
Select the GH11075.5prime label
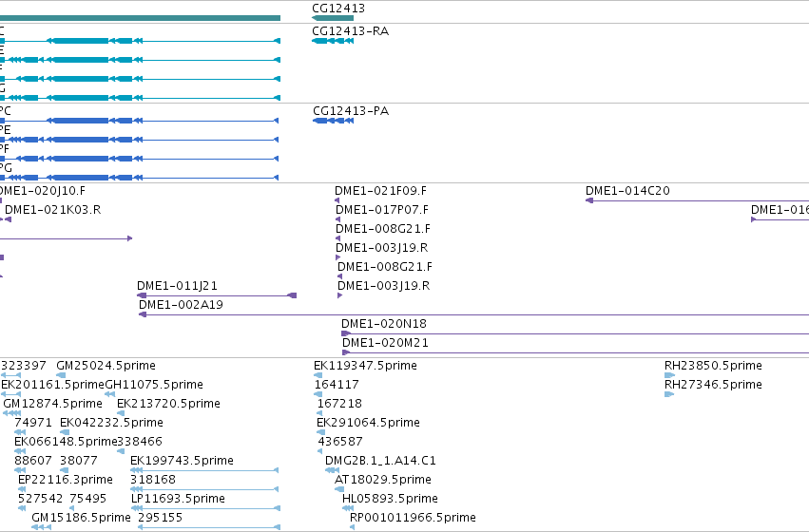click(x=154, y=385)
